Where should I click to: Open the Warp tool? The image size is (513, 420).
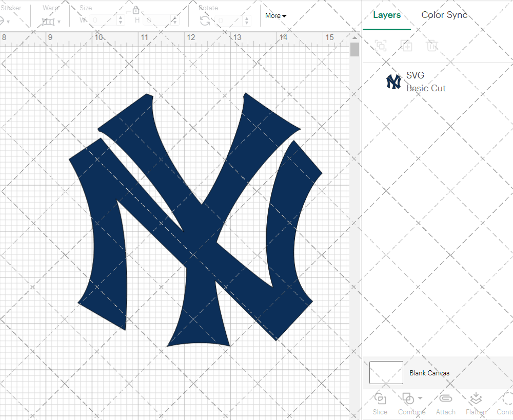click(x=48, y=22)
